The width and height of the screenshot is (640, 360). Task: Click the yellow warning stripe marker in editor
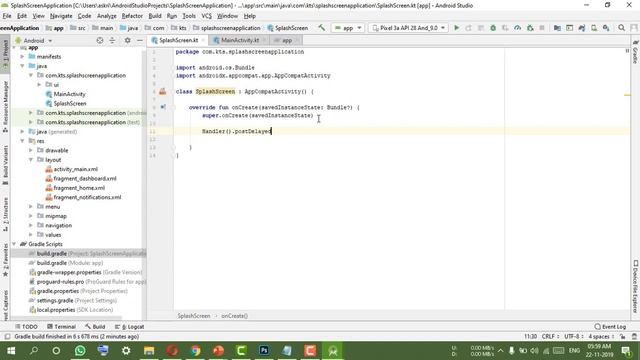tap(627, 95)
